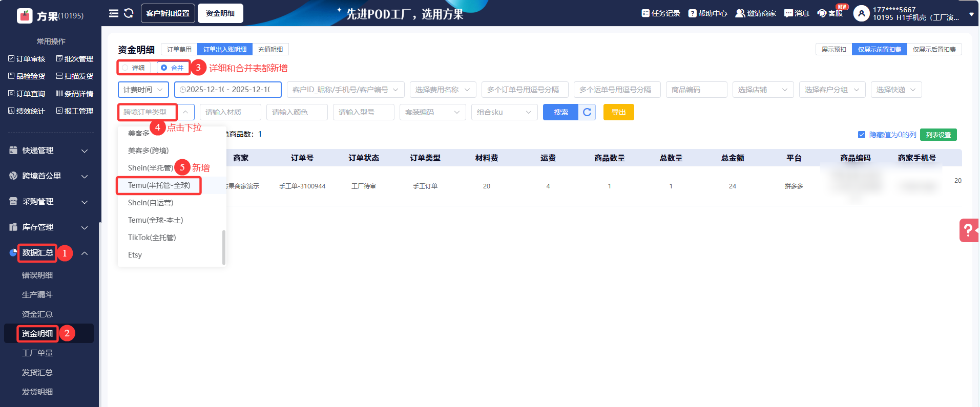
Task: Click the reset icon beside search button
Action: point(587,112)
